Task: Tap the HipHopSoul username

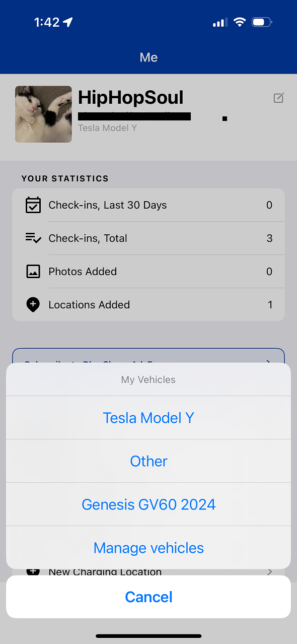Action: [131, 97]
